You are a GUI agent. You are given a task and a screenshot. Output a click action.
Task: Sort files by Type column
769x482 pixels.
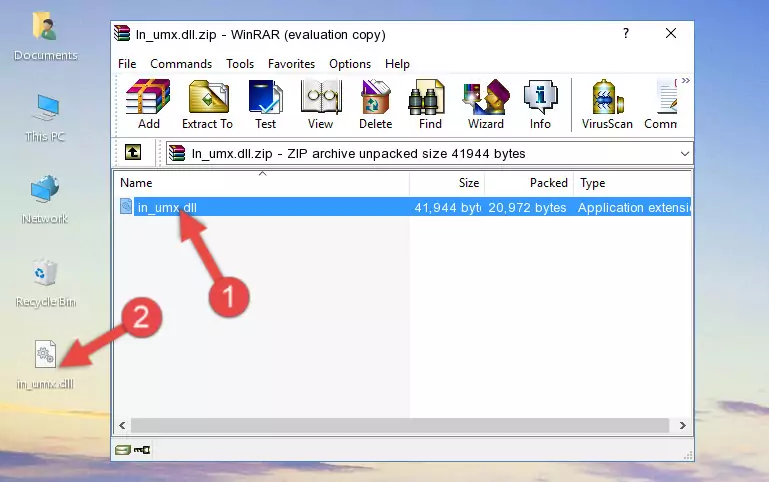coord(633,183)
